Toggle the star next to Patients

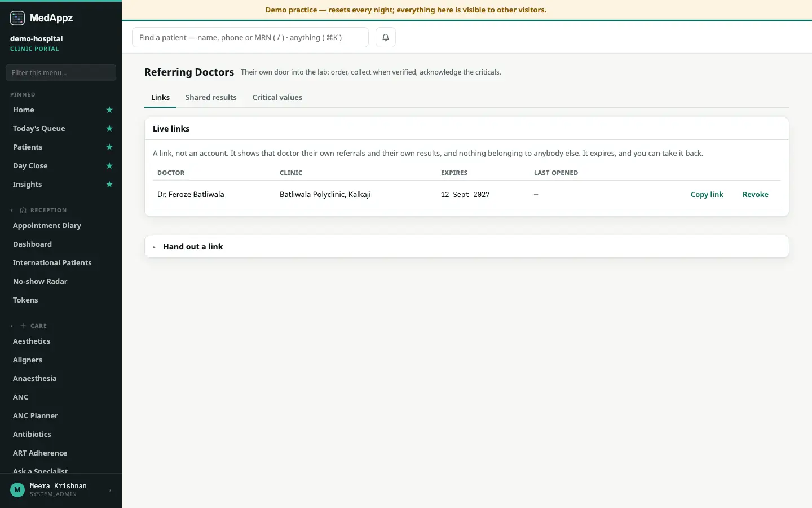tap(109, 147)
